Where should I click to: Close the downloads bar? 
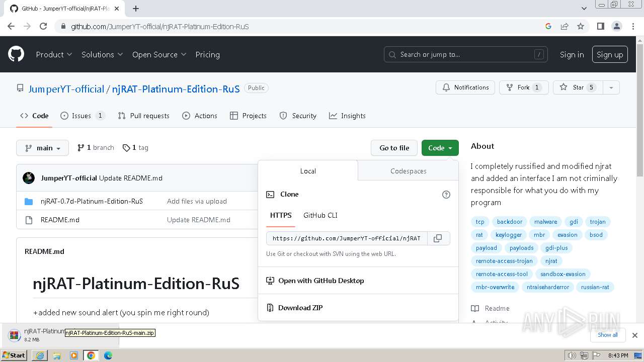pos(635,335)
